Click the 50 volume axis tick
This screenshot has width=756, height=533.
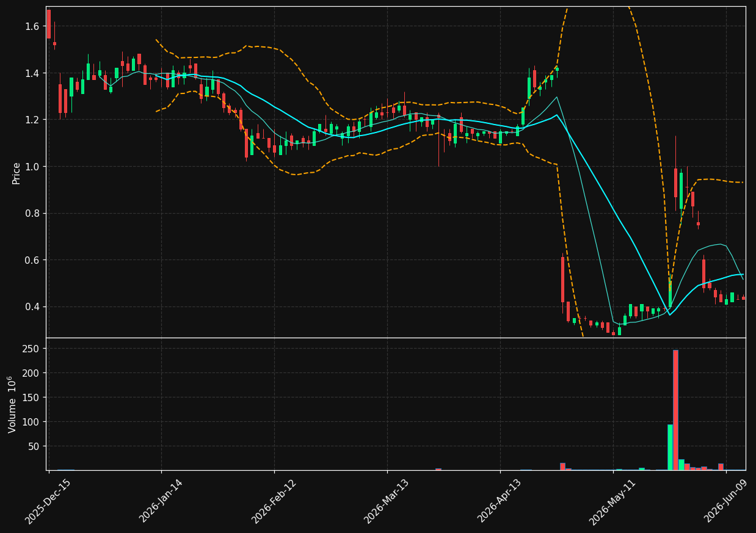(x=35, y=446)
